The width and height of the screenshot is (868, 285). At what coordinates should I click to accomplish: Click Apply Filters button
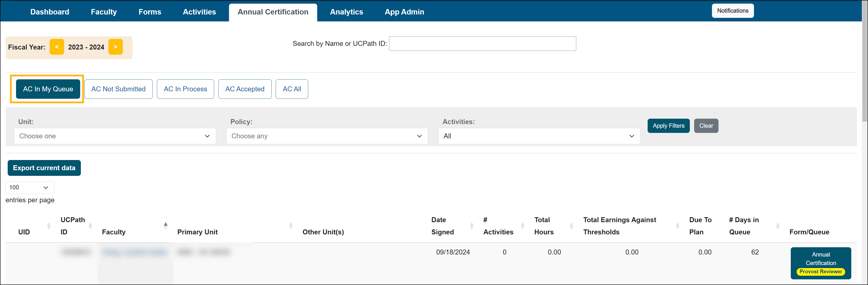tap(668, 126)
